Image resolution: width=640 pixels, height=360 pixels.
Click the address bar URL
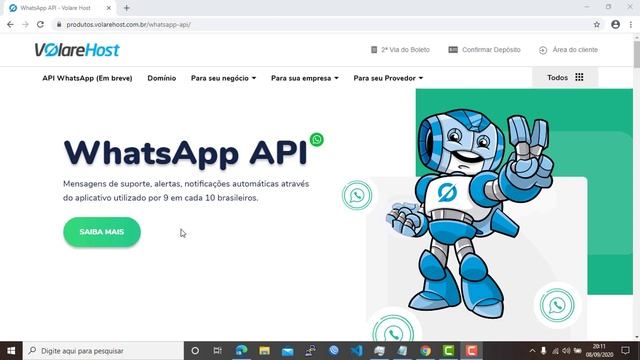click(129, 24)
